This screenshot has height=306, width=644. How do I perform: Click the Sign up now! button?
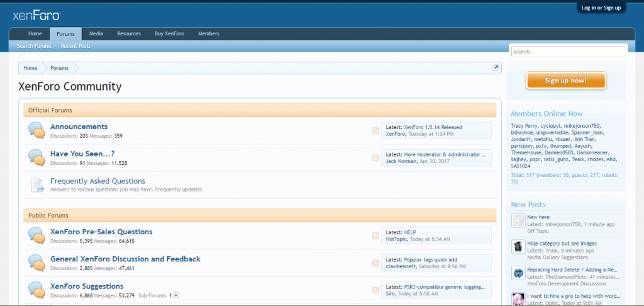coord(566,81)
